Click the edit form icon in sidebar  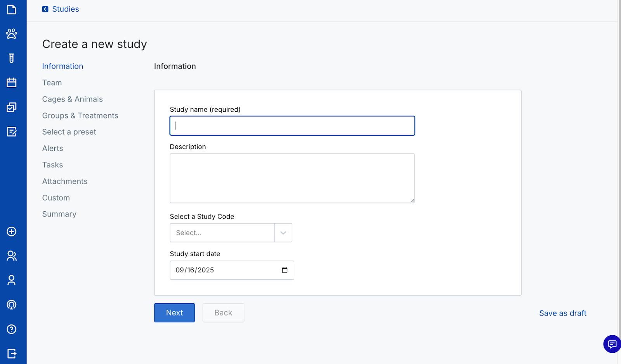point(12,132)
